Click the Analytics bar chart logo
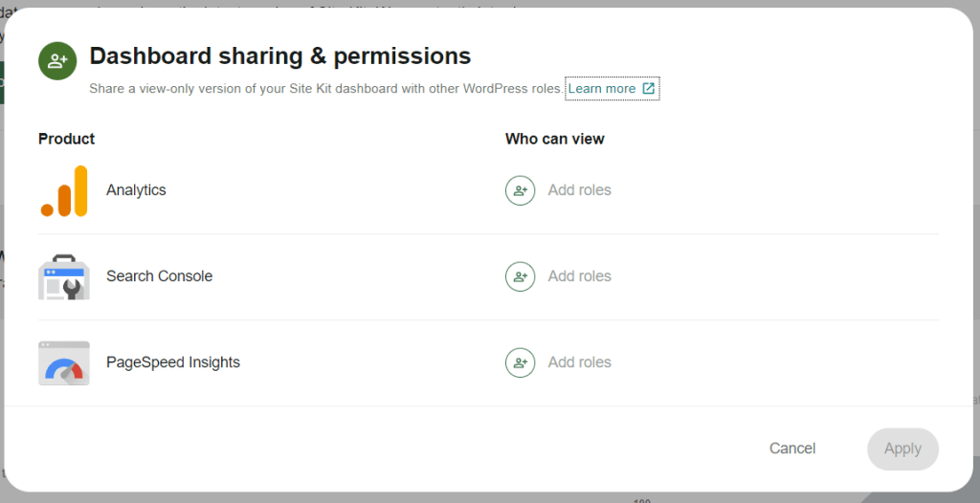980x503 pixels. (x=64, y=190)
